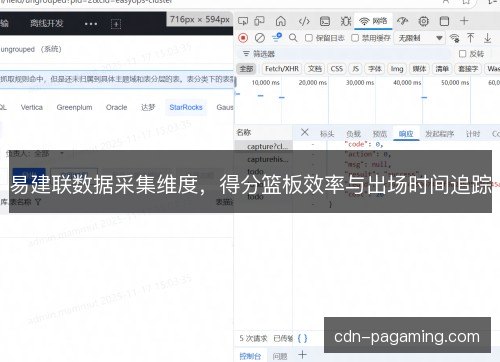This screenshot has width=500, height=362.
Task: Open the inspect element picker tool
Action: coord(243,21)
